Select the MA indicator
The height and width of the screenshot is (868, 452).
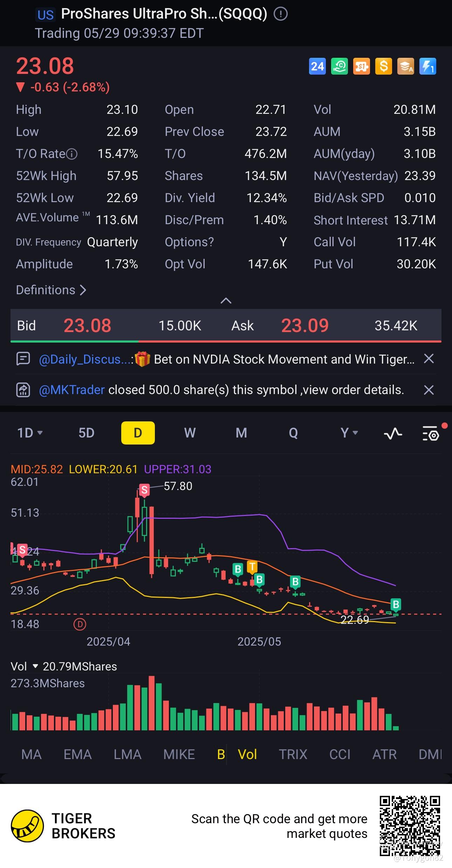(x=32, y=754)
